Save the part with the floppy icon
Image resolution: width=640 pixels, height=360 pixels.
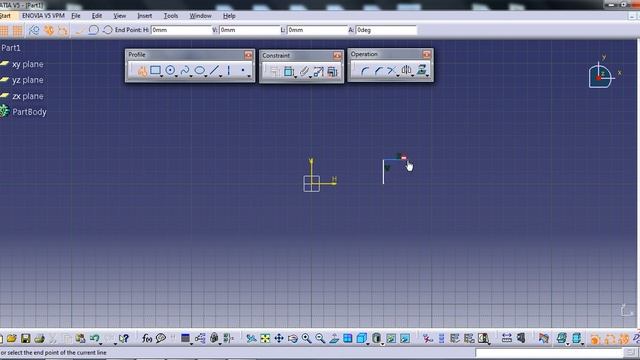(x=25, y=338)
